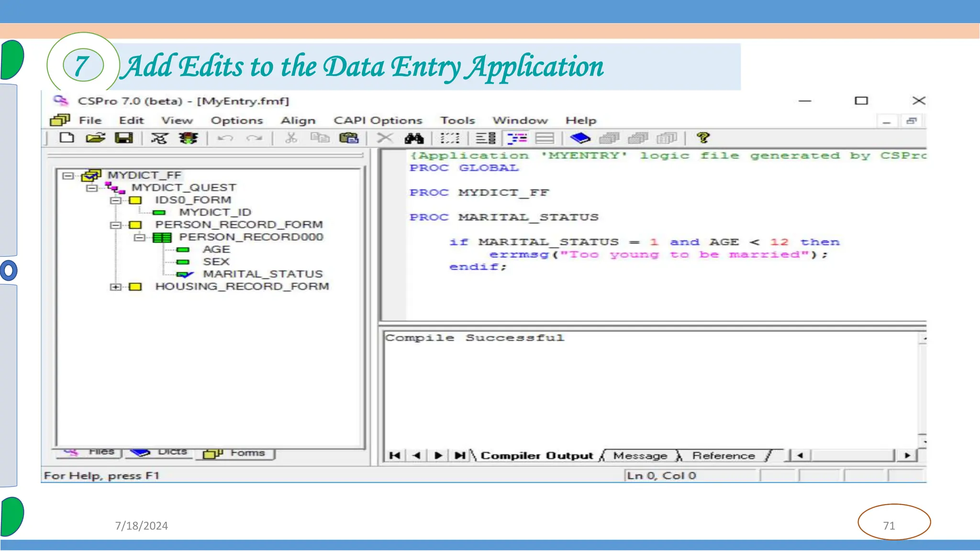Viewport: 980px width, 551px height.
Task: Click the errmsg line in logic editor
Action: (x=658, y=255)
